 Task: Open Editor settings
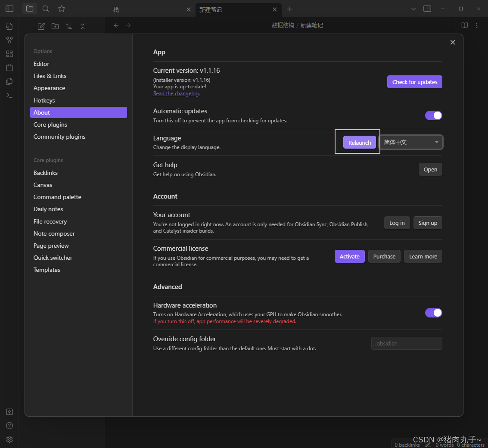(78, 64)
